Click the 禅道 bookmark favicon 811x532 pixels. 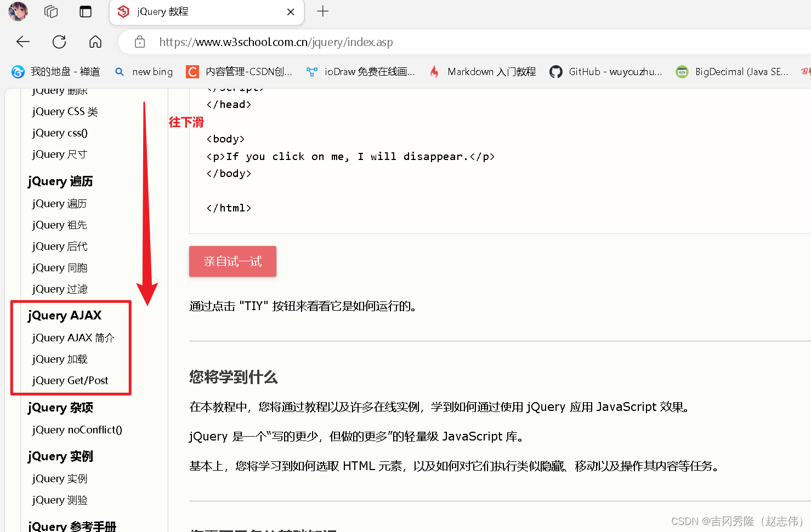click(18, 72)
